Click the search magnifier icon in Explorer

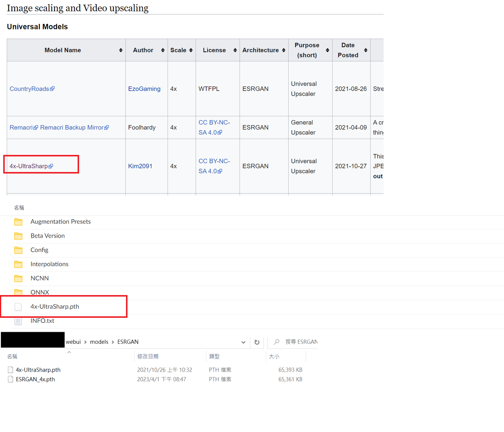(x=276, y=342)
